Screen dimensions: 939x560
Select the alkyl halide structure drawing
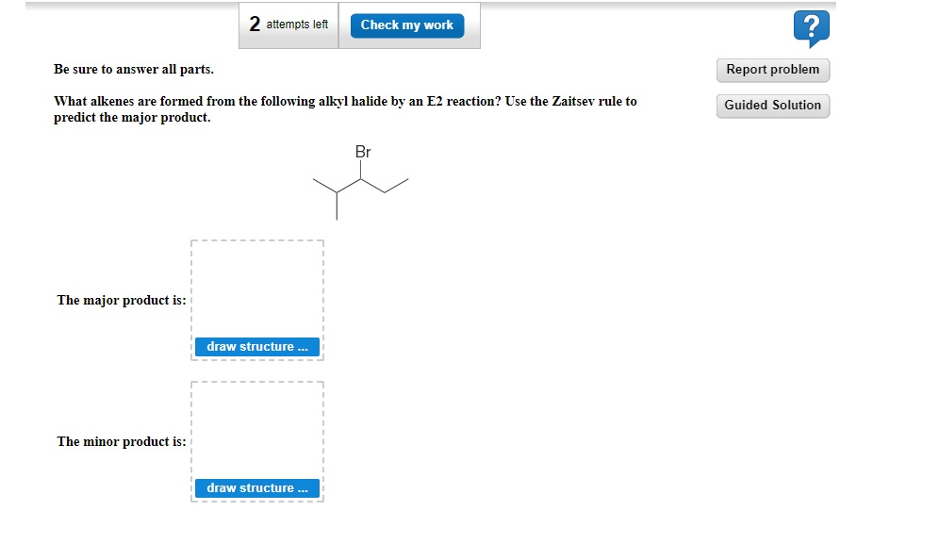(360, 184)
